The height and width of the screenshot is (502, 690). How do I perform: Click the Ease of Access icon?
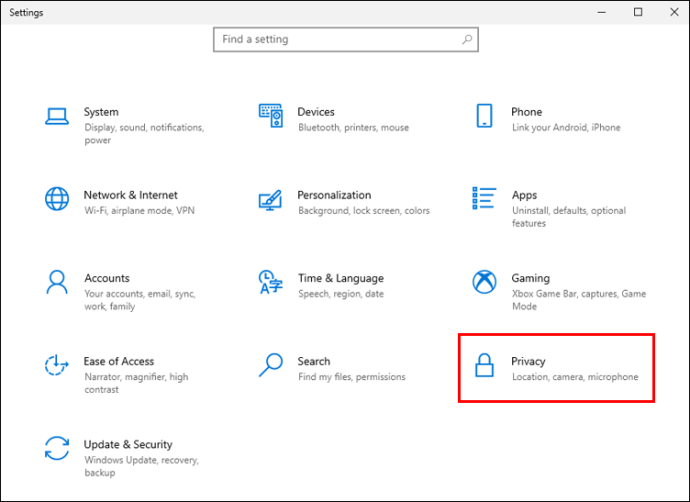tap(57, 365)
